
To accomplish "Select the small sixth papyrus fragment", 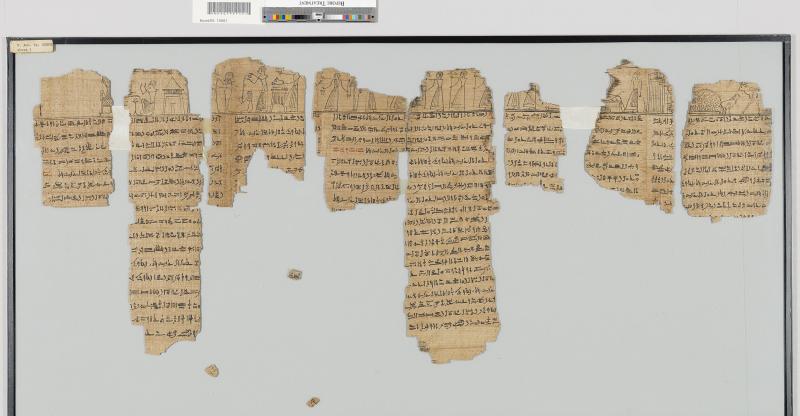I will click(x=533, y=140).
